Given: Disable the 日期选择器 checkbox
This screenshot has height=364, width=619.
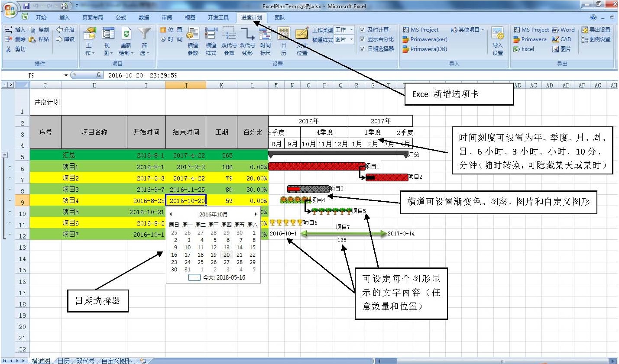Looking at the screenshot, I should tap(363, 49).
